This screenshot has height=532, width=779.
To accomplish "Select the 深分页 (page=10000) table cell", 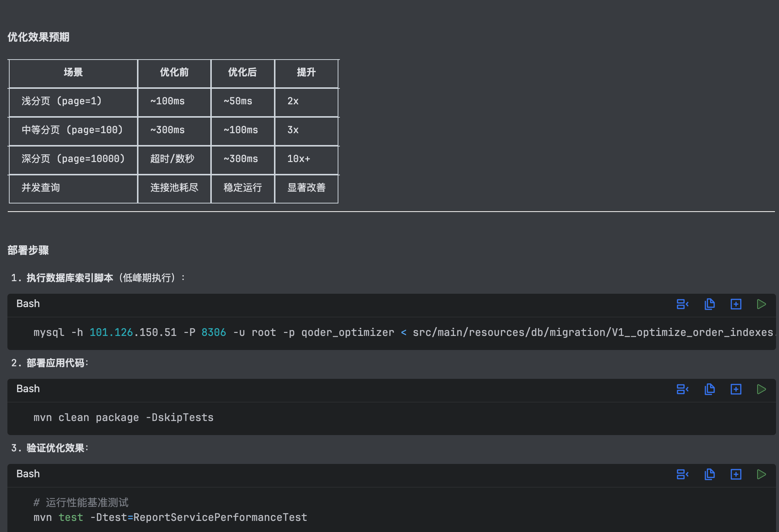I will click(73, 159).
